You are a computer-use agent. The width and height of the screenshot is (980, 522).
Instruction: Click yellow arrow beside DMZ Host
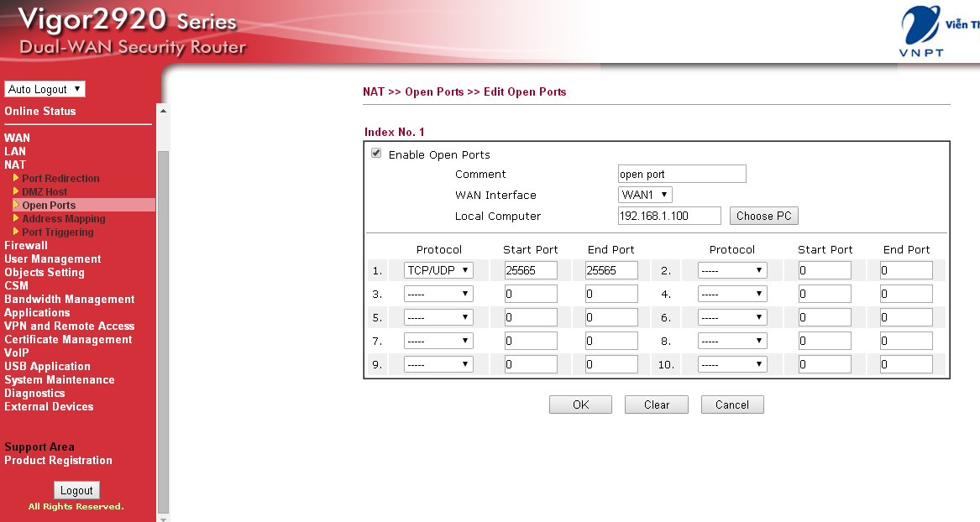coord(16,191)
